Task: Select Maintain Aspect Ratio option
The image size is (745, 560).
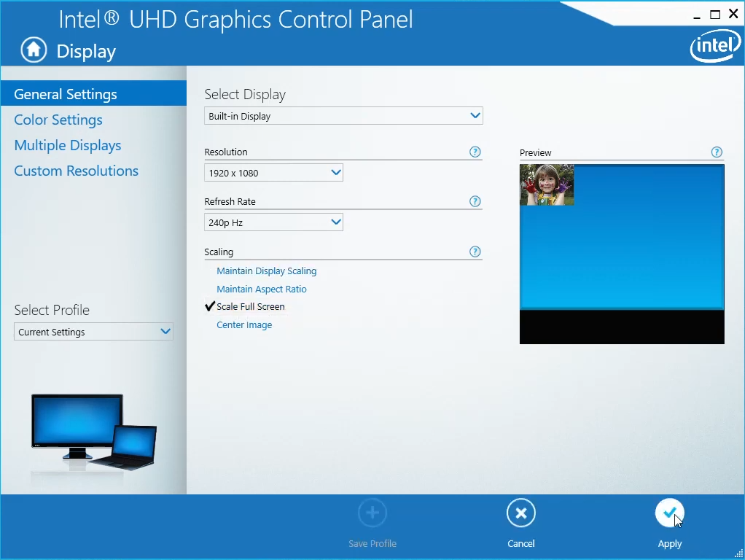Action: 261,289
